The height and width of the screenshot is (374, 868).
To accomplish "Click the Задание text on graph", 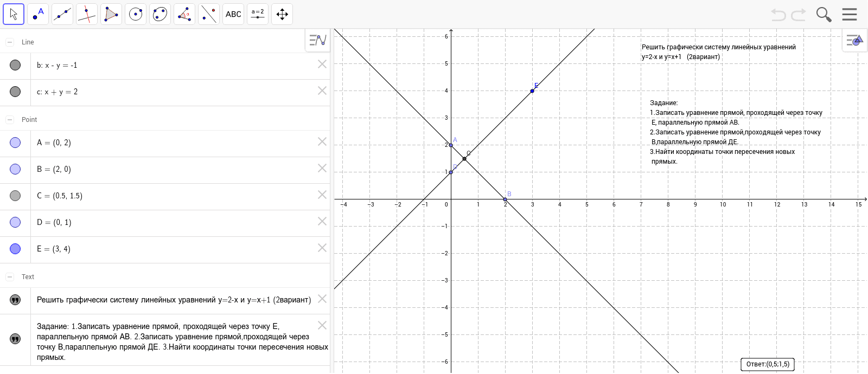I will [x=736, y=132].
